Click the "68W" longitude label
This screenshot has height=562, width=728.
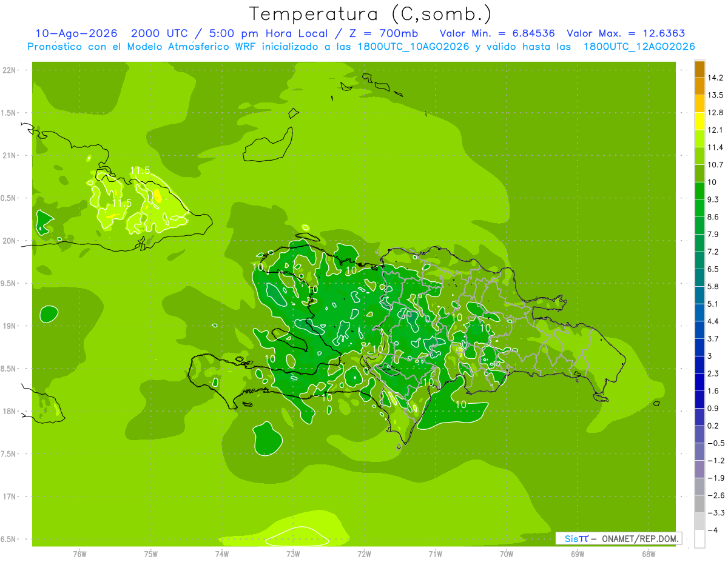click(x=649, y=554)
